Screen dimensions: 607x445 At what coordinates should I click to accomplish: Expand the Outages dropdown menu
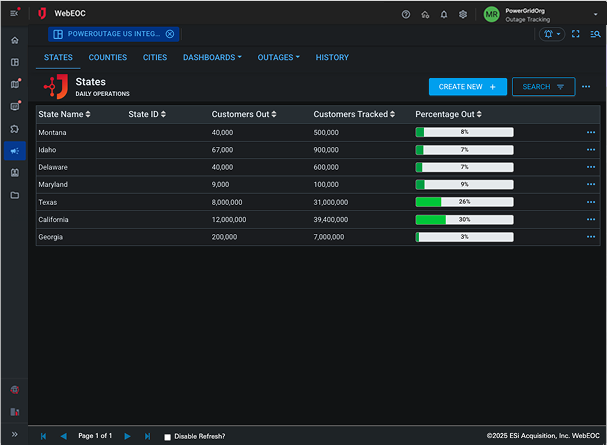click(279, 58)
